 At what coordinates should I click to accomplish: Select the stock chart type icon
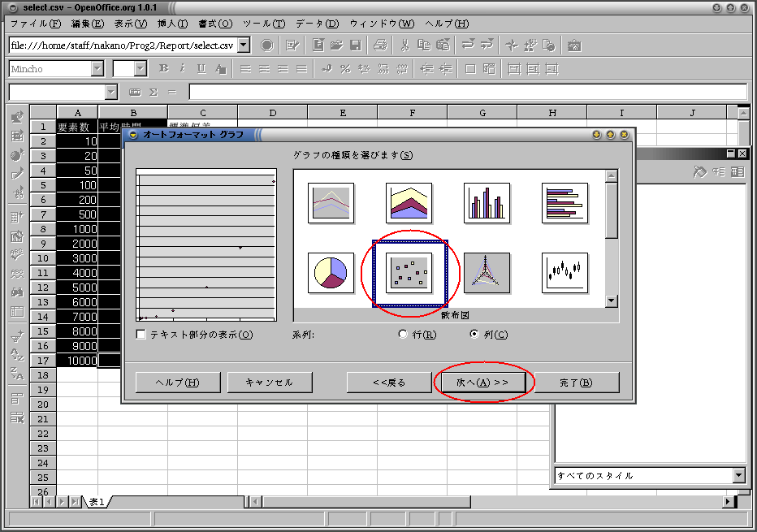point(565,273)
